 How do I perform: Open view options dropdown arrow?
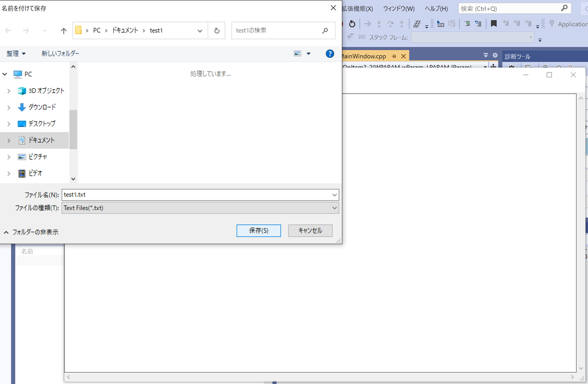coord(308,53)
